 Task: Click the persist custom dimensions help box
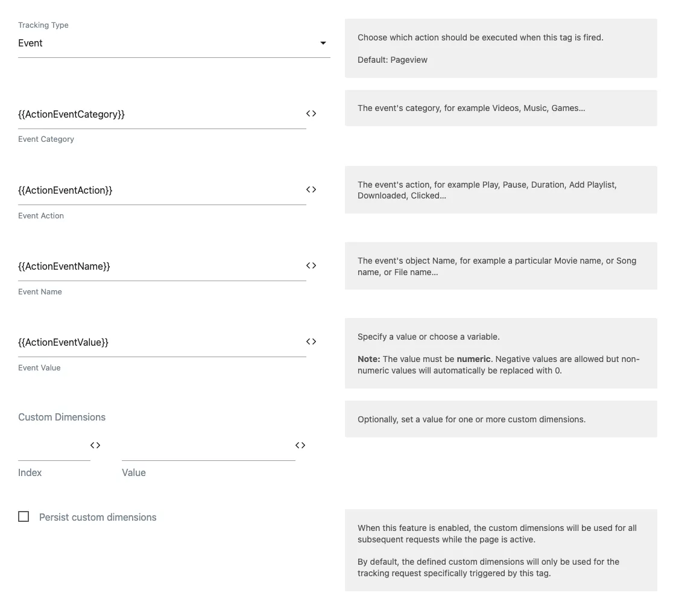pyautogui.click(x=501, y=550)
